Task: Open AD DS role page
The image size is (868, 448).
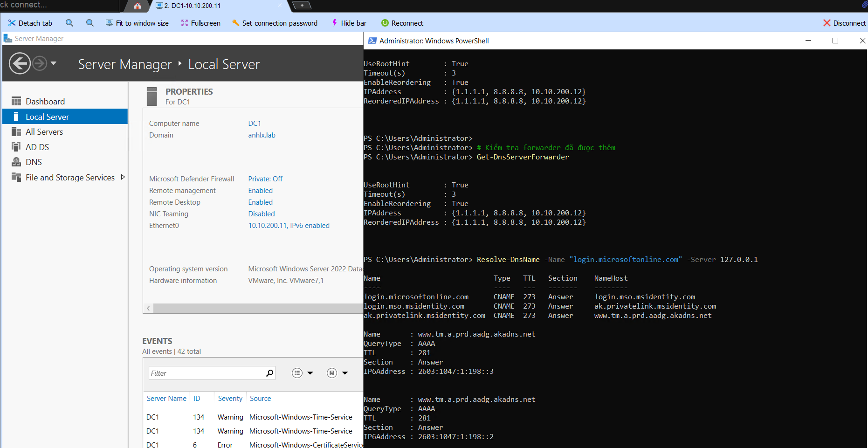Action: pos(37,147)
